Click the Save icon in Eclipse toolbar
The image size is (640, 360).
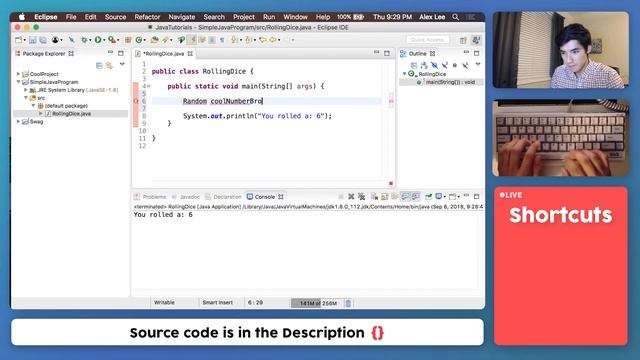click(33, 40)
